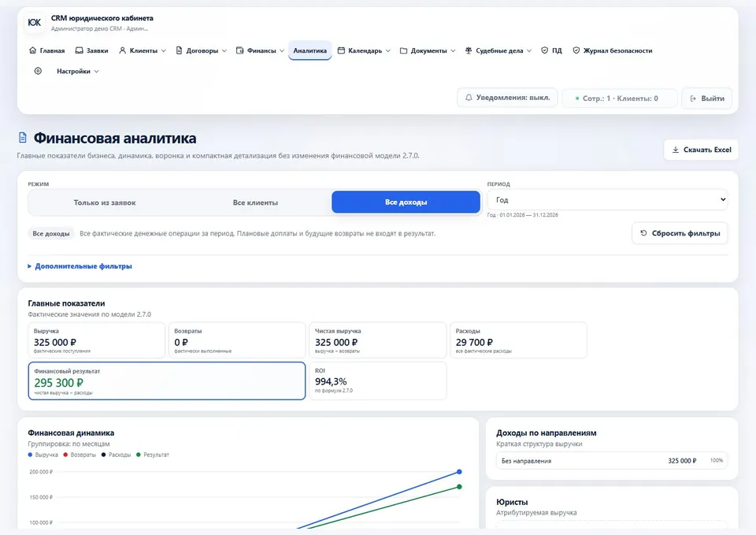Click the blue Выручка chart data point

459,471
